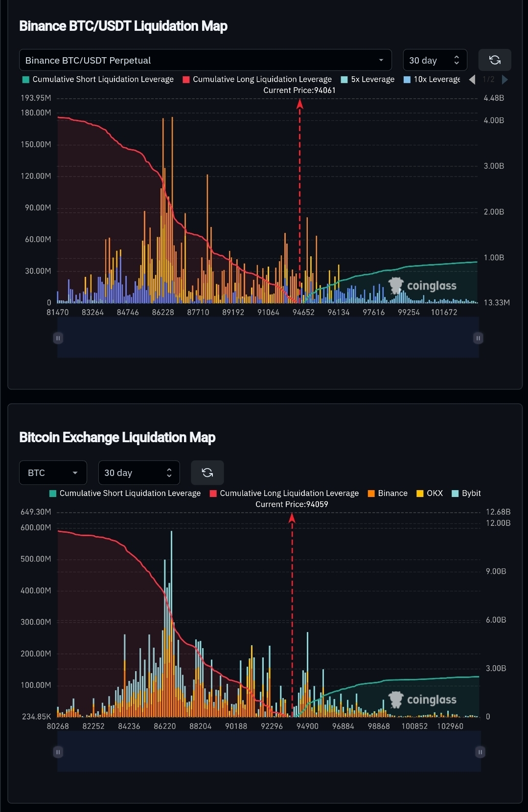This screenshot has height=812, width=528.
Task: Toggle Cumulative Short Liquidation Leverage in Exchange chart legend
Action: (125, 493)
